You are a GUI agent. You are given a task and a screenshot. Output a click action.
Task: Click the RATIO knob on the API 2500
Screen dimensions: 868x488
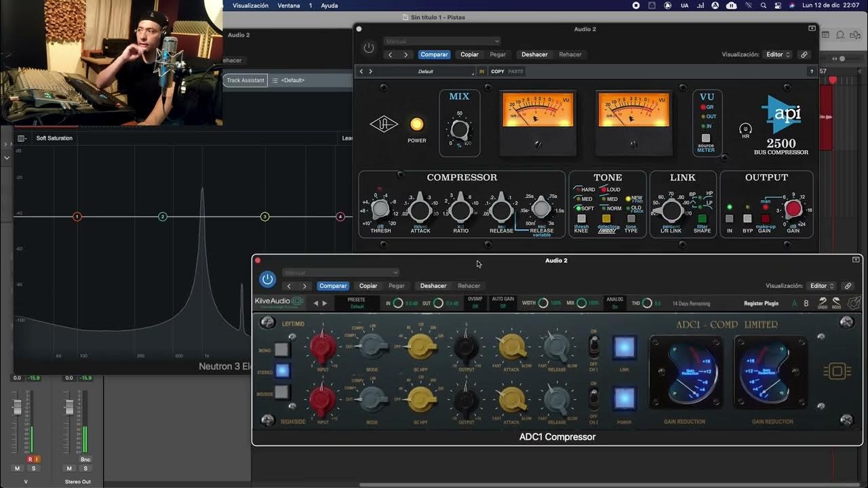[460, 209]
